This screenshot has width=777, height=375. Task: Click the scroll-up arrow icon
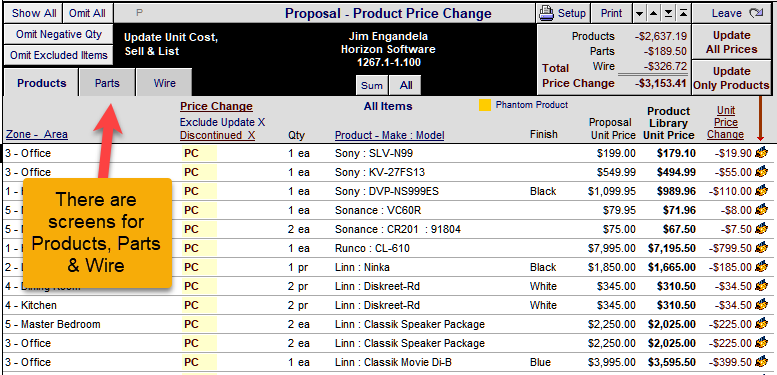(x=654, y=14)
